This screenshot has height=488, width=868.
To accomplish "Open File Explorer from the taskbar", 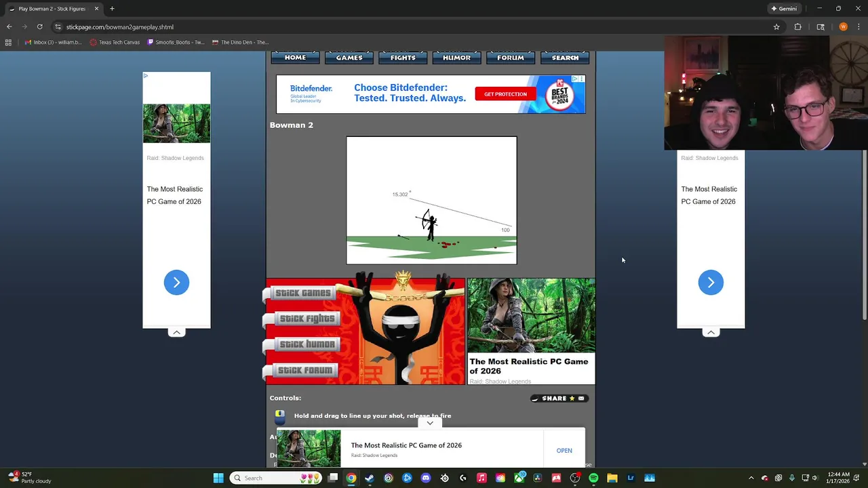I will pyautogui.click(x=612, y=478).
